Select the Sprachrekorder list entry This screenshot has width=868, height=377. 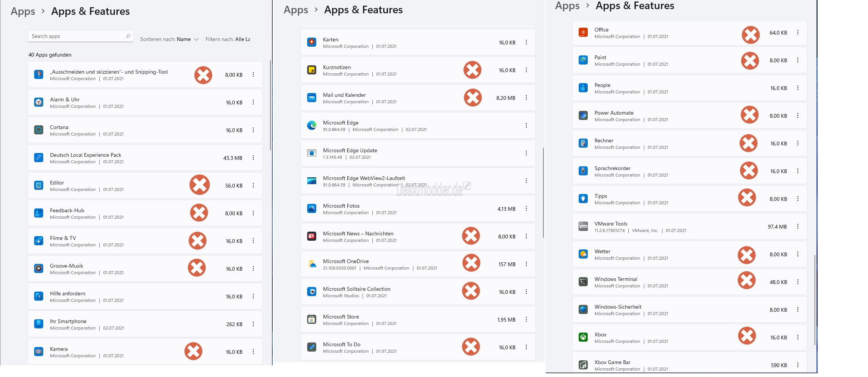point(689,171)
